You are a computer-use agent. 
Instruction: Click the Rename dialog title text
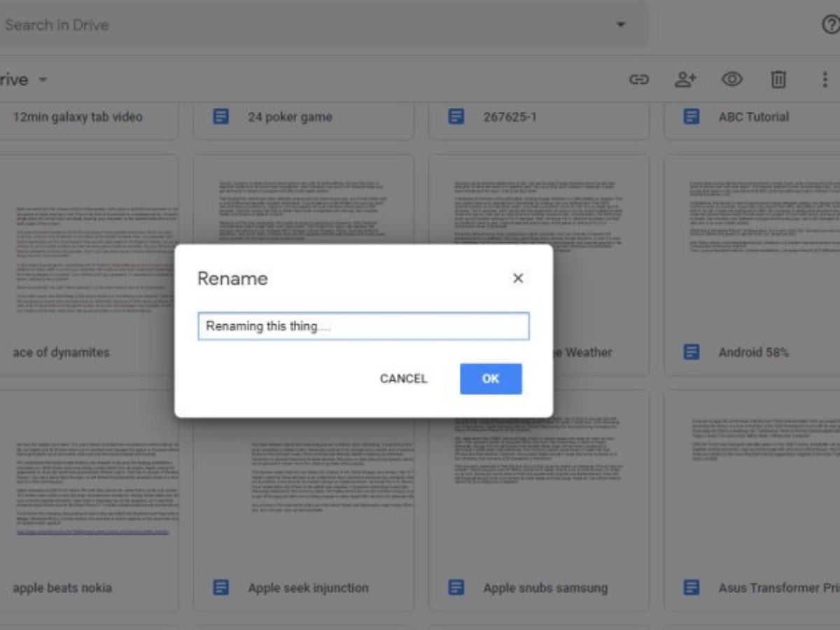(232, 279)
